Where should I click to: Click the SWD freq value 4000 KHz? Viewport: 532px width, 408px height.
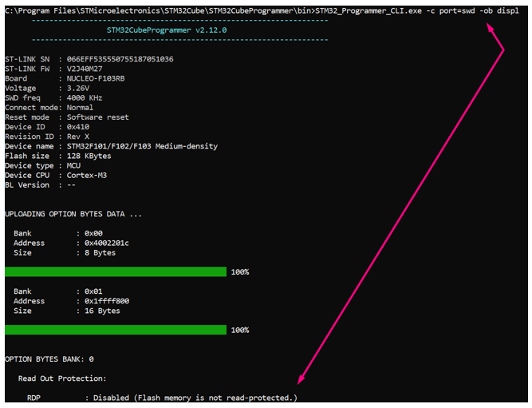(x=85, y=98)
